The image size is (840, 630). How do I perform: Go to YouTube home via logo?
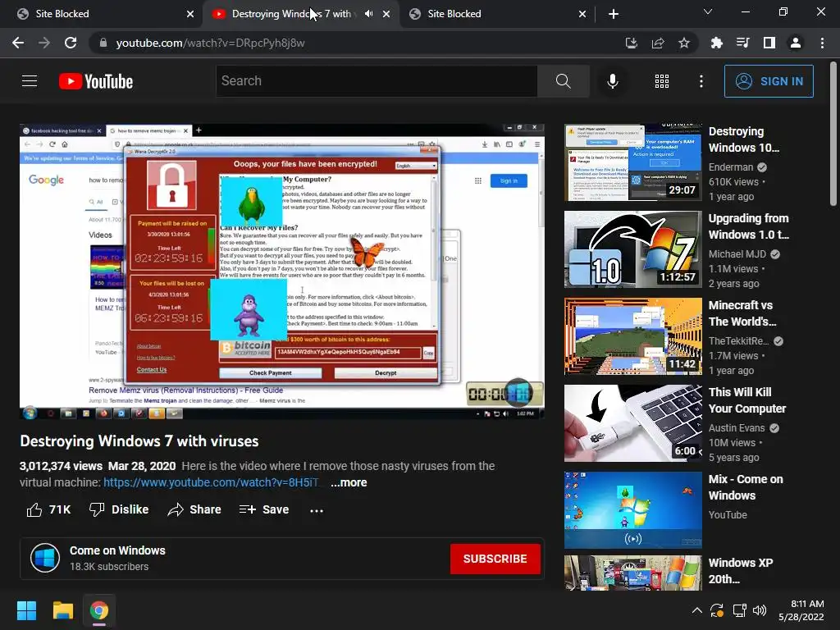click(x=96, y=81)
